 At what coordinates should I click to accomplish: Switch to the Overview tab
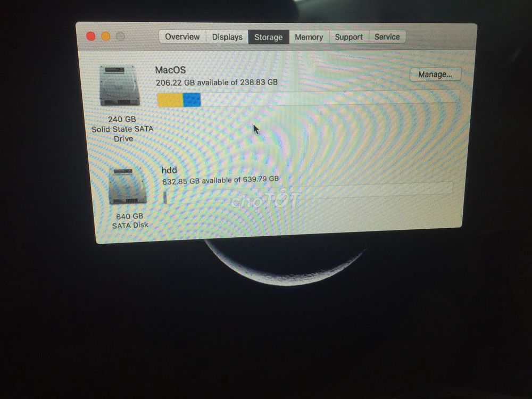[182, 37]
